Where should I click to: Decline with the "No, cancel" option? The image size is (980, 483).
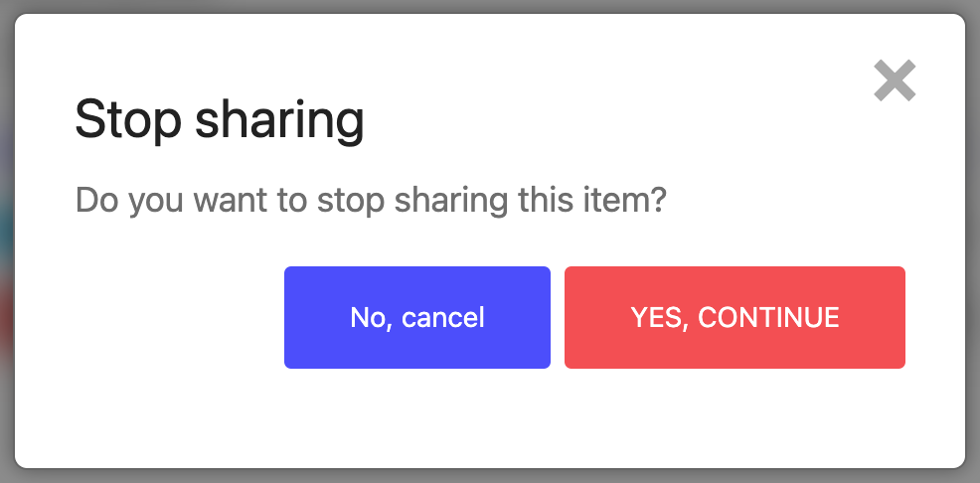point(417,317)
